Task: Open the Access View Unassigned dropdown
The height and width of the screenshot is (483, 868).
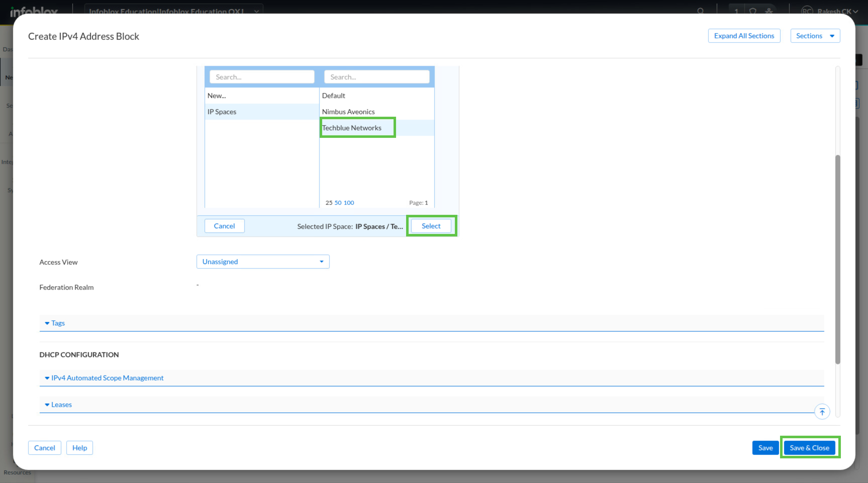Action: pyautogui.click(x=263, y=262)
